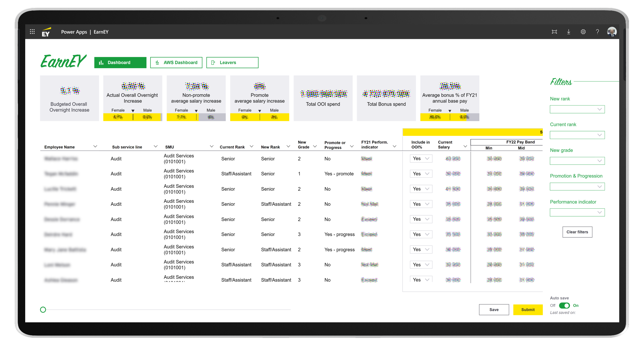Expand the Current rank filter list
The width and height of the screenshot is (644, 346).
(577, 135)
